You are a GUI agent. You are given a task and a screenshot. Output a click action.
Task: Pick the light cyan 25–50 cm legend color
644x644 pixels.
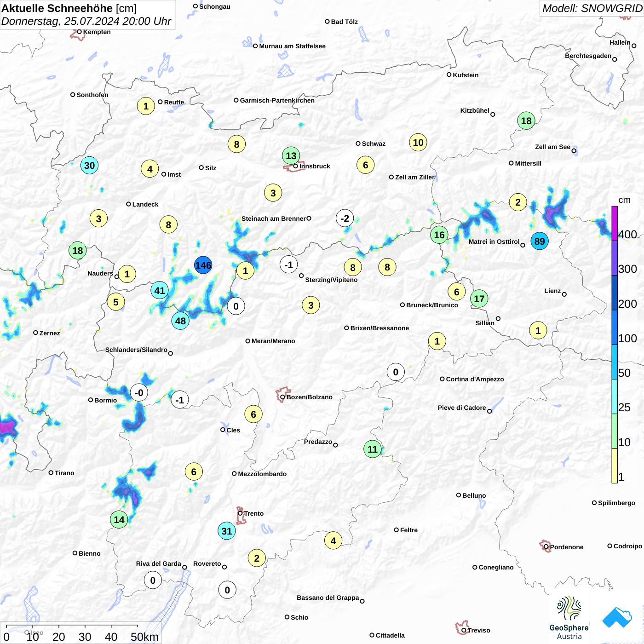point(615,397)
